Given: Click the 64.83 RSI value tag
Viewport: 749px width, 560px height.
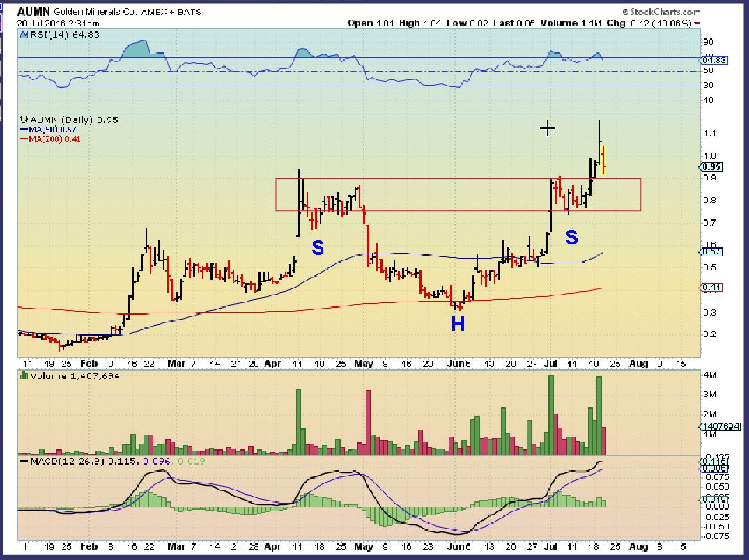Looking at the screenshot, I should (x=715, y=60).
